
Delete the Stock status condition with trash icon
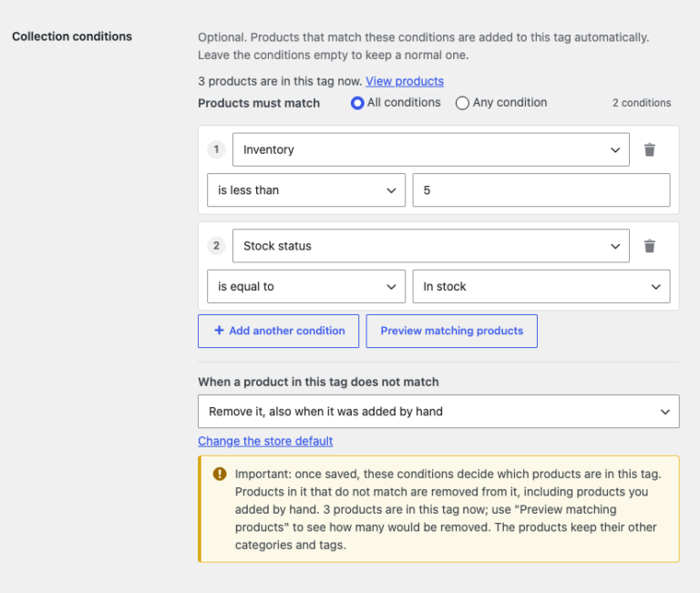point(650,246)
